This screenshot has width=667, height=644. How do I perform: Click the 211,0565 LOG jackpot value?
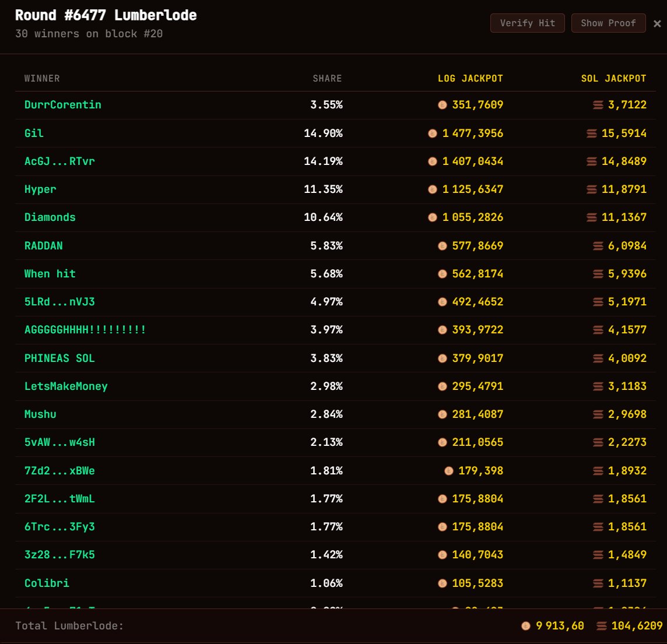pyautogui.click(x=478, y=442)
